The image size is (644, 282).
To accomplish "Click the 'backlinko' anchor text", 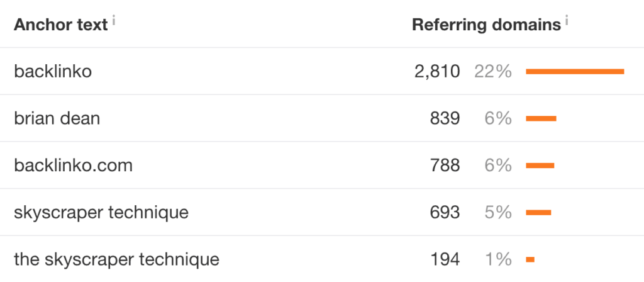I will pyautogui.click(x=53, y=72).
